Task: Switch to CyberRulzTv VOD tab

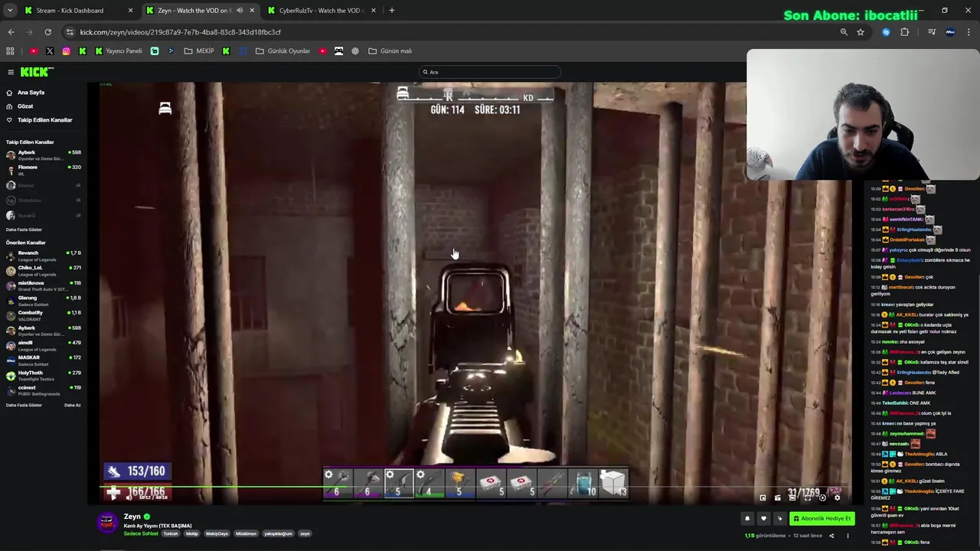Action: click(x=322, y=11)
